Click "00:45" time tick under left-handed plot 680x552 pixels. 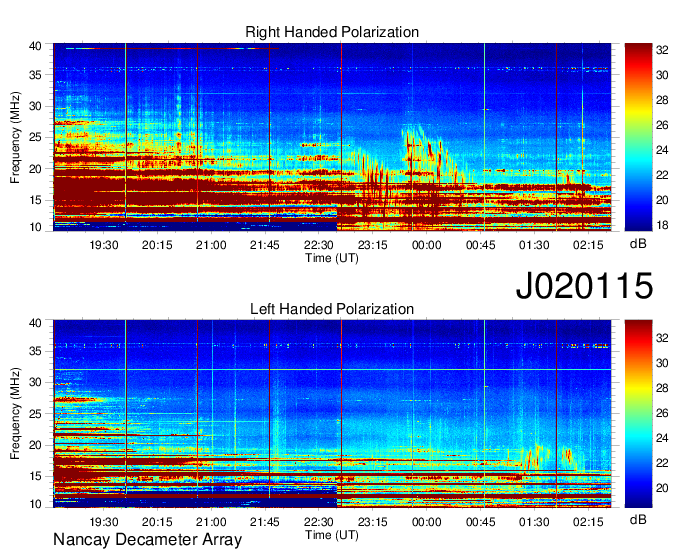click(x=481, y=522)
